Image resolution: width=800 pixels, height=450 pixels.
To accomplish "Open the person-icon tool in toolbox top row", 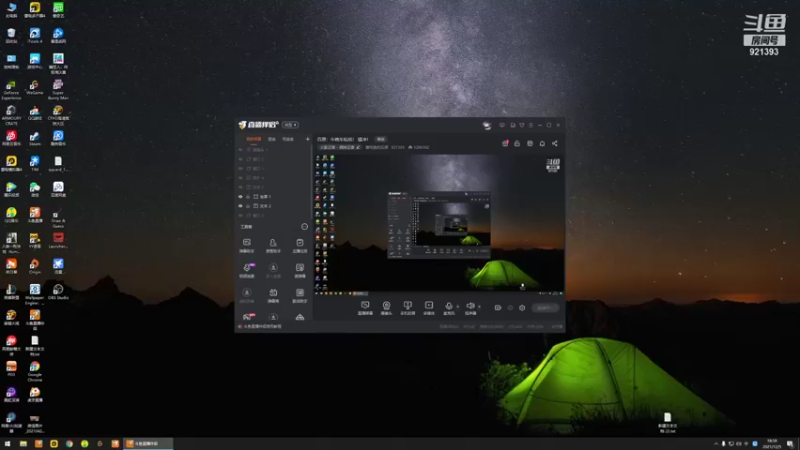I will [x=273, y=245].
